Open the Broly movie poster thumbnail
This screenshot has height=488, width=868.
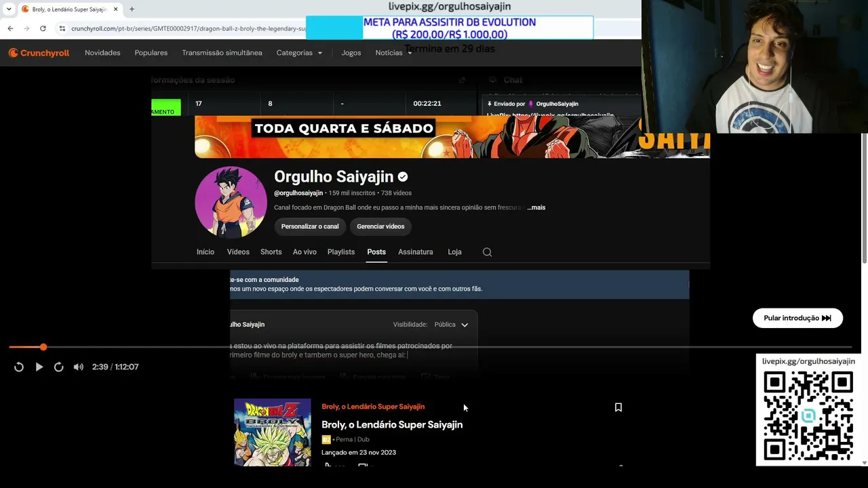coord(273,432)
